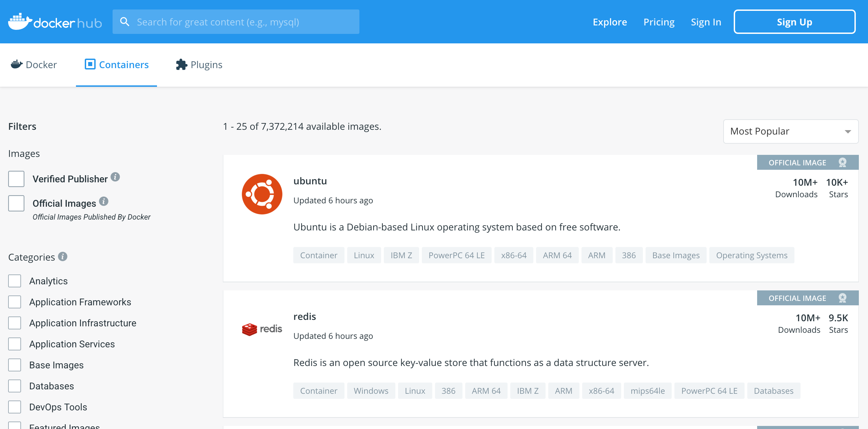
Task: Click the Docker whale tab icon
Action: pos(17,64)
